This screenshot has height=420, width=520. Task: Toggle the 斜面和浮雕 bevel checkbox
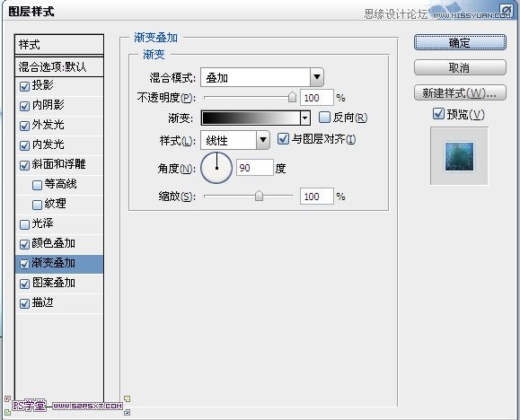tap(24, 165)
